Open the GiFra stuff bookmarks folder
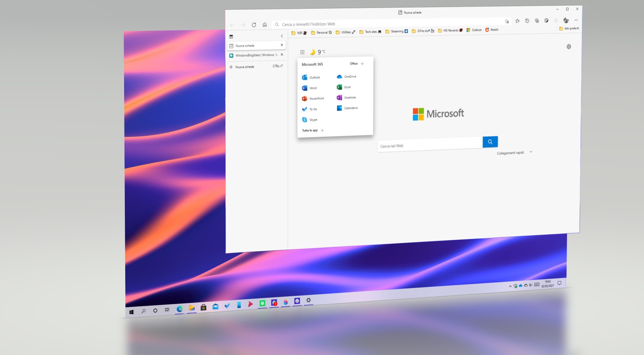644x355 pixels. pos(423,31)
